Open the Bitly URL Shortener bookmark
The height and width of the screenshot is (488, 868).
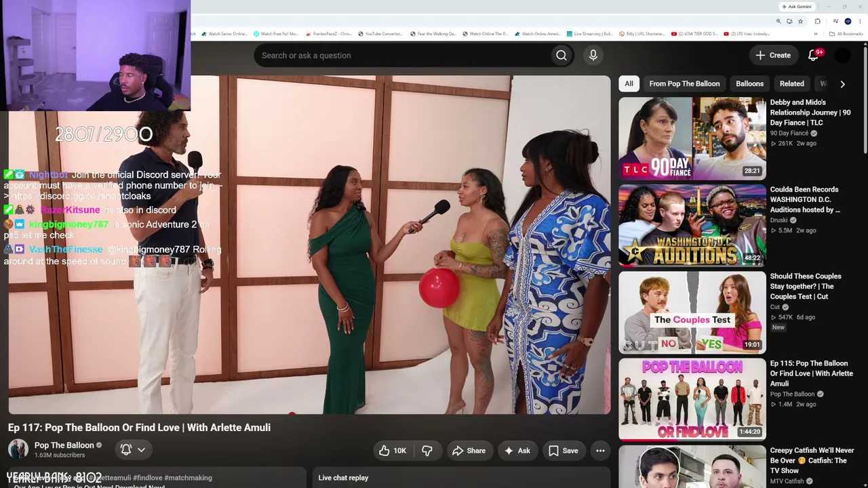[642, 34]
